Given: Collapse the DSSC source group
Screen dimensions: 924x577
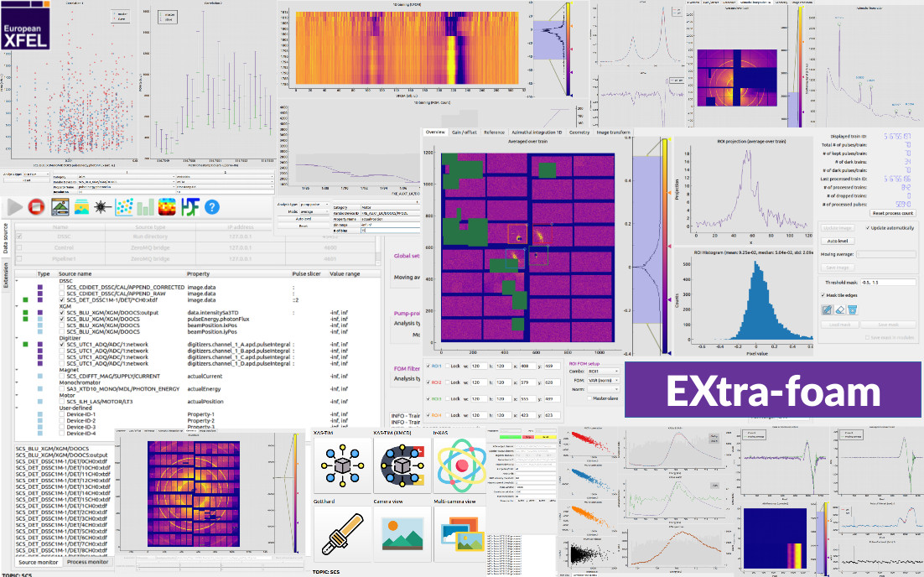Looking at the screenshot, I should pyautogui.click(x=17, y=281).
